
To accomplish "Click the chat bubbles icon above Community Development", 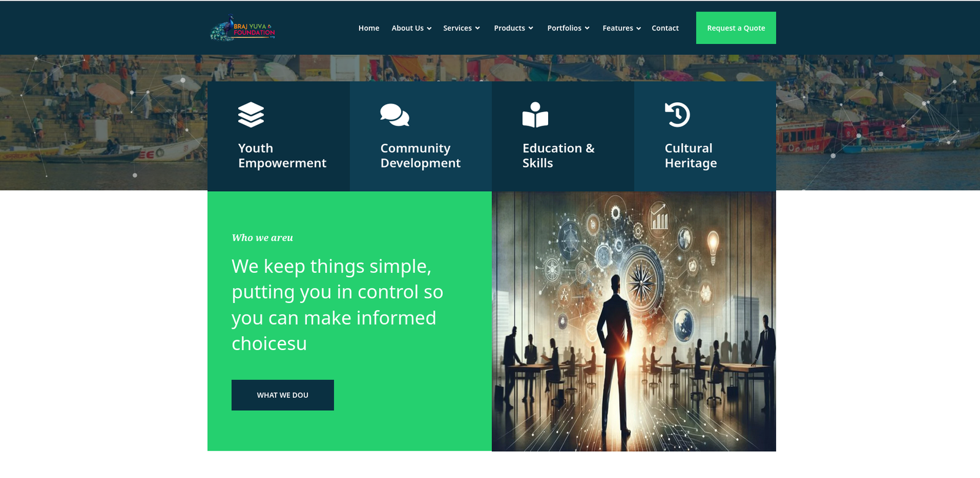I will coord(394,114).
